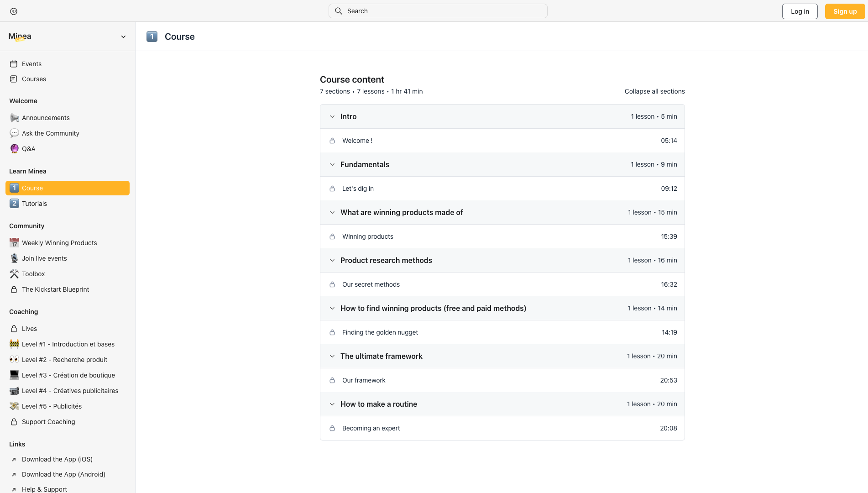
Task: Click the Toolbox hammer icon
Action: (x=14, y=274)
